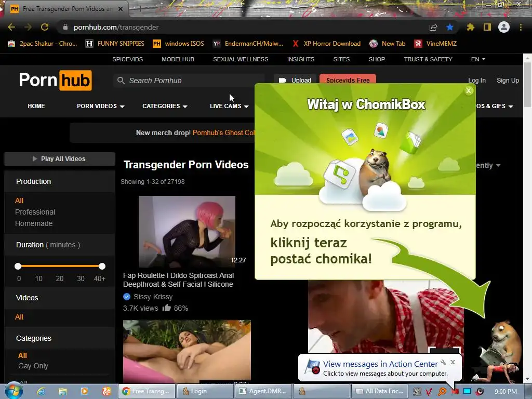The width and height of the screenshot is (532, 399).
Task: Open the side panel icon in Chrome toolbar
Action: point(487,27)
